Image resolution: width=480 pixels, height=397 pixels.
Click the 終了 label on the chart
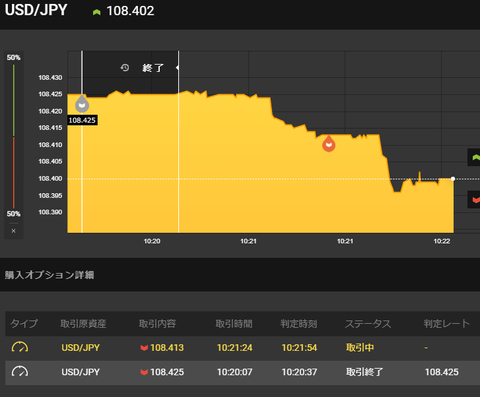coord(153,68)
